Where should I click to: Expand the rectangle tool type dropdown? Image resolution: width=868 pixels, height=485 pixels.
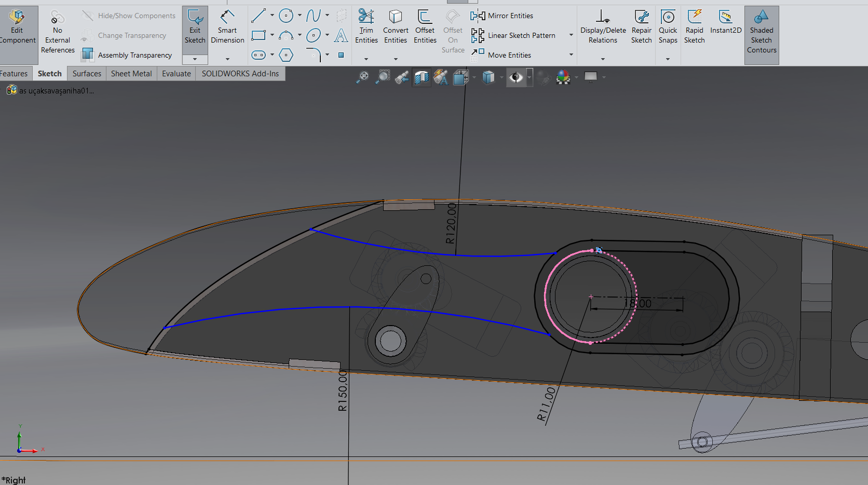point(272,35)
